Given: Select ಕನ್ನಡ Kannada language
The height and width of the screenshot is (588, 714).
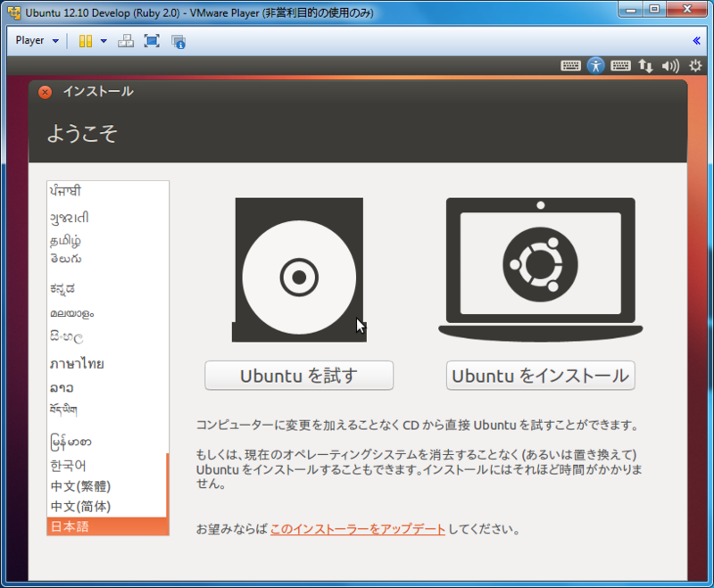Looking at the screenshot, I should (x=106, y=288).
